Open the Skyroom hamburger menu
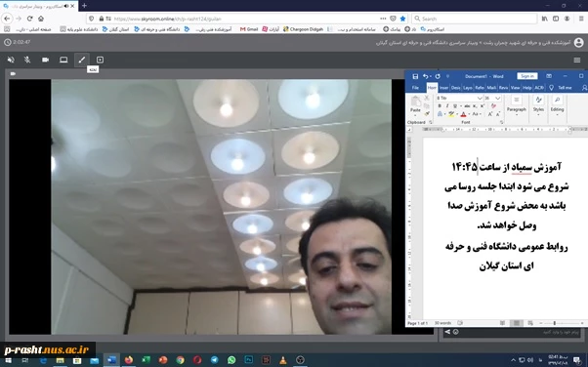Viewport: 588px width, 367px height. coord(577,60)
